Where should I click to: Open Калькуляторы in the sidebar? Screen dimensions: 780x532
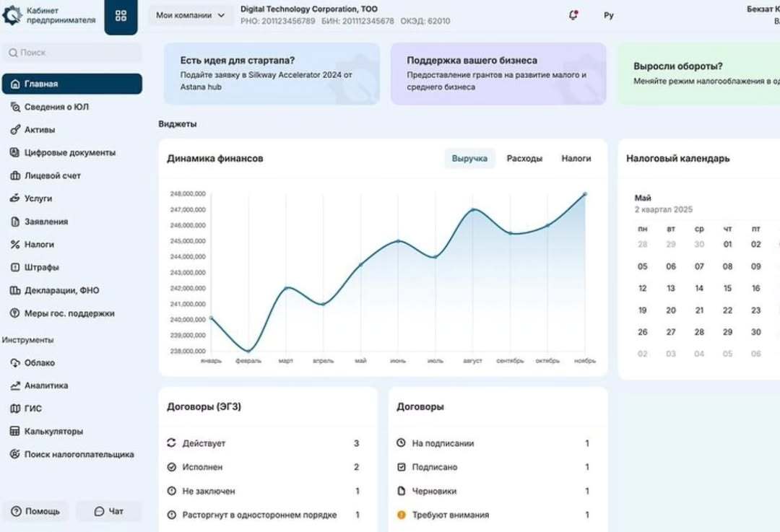click(x=53, y=432)
